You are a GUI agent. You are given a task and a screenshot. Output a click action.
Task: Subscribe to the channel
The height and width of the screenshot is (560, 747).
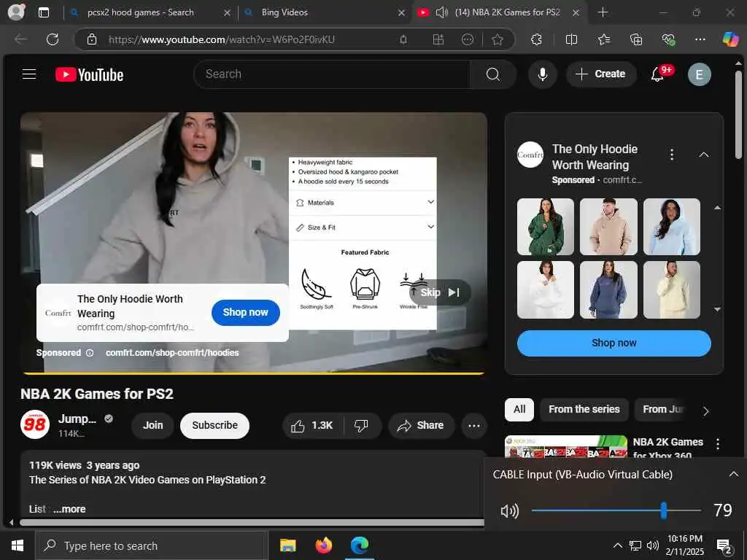[x=215, y=425]
